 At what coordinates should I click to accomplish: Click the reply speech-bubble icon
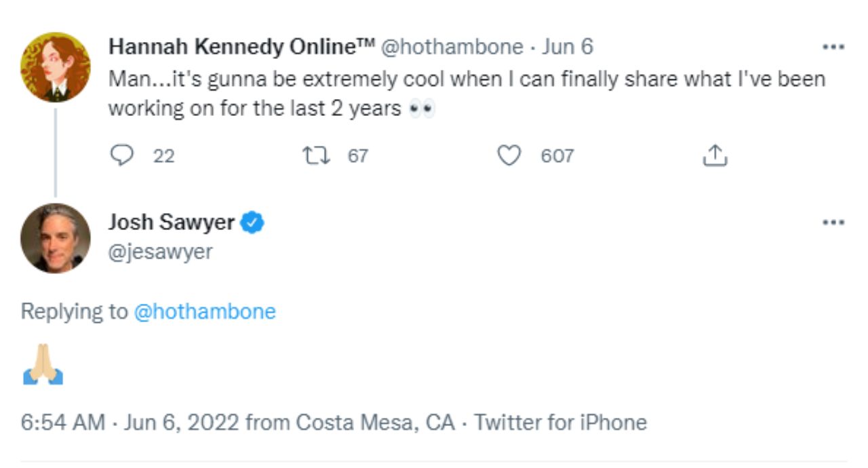[x=121, y=156]
